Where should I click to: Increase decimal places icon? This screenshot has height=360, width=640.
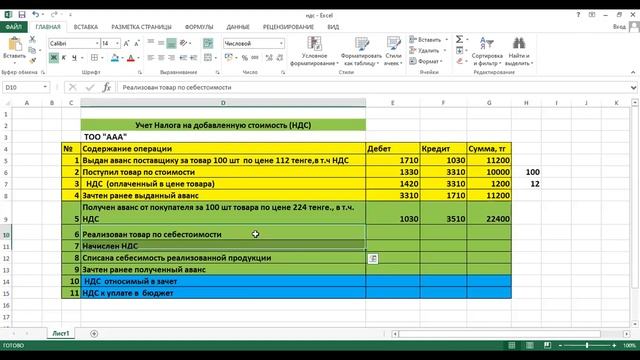point(269,58)
